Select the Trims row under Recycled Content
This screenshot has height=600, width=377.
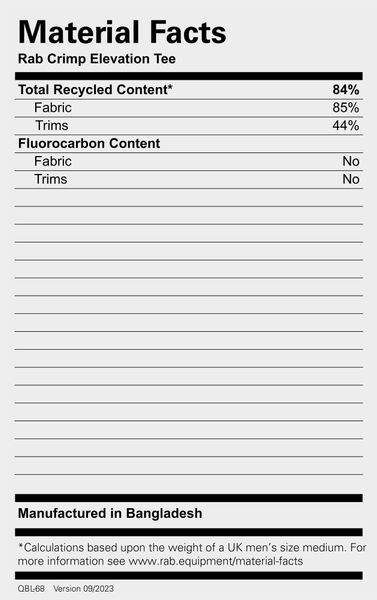[x=189, y=126]
